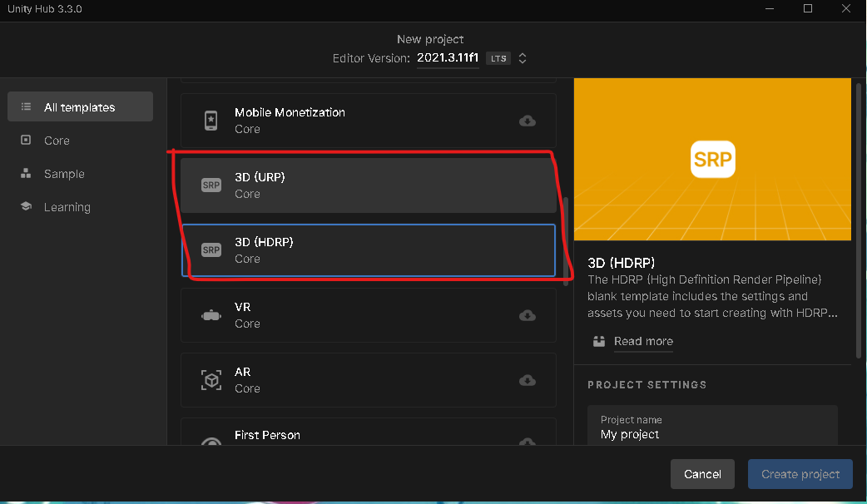The height and width of the screenshot is (504, 867).
Task: Open the Read more link
Action: [x=643, y=341]
